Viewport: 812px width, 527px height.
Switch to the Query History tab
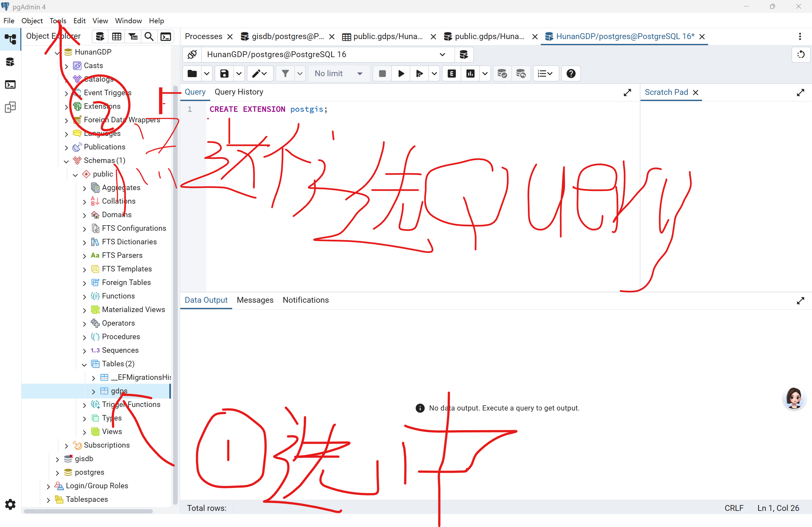[x=239, y=91]
